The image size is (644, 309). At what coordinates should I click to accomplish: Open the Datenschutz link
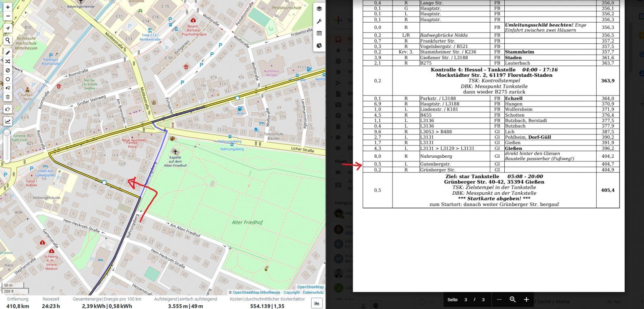[x=313, y=293]
